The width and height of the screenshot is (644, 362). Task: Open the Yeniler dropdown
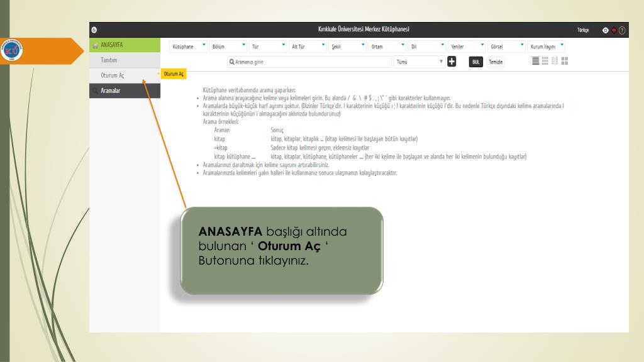[467, 47]
